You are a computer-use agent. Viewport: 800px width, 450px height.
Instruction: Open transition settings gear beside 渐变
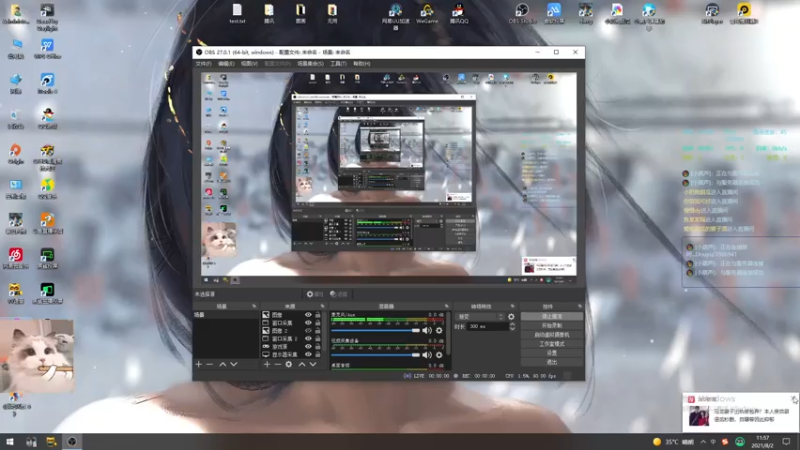point(511,317)
